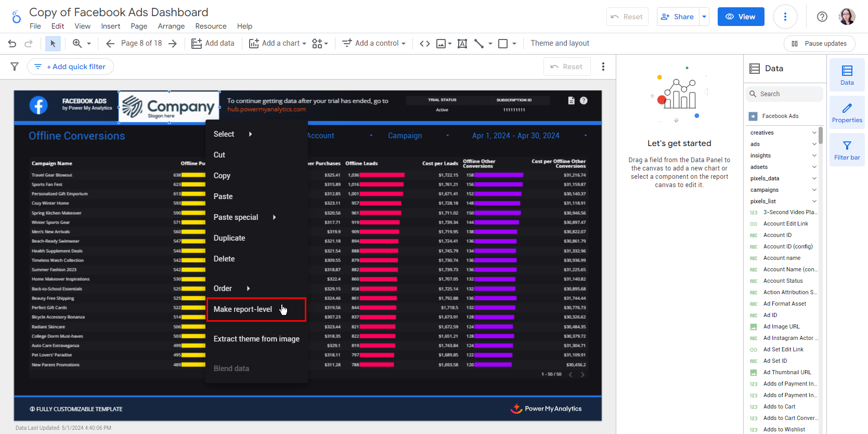Click the Google help question mark icon
868x434 pixels.
coord(822,17)
